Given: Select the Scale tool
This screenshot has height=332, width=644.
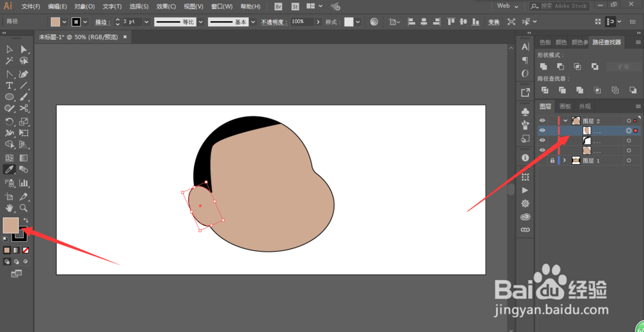Looking at the screenshot, I should (x=24, y=122).
